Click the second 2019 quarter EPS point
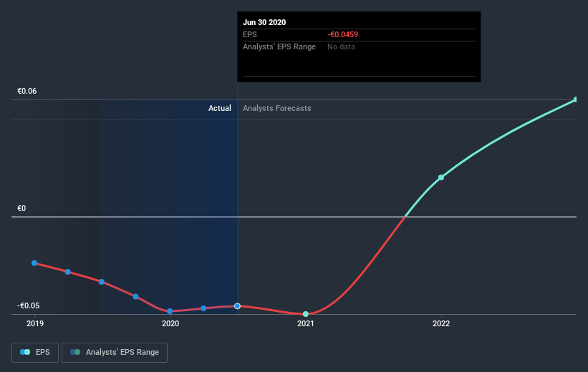 tap(68, 272)
